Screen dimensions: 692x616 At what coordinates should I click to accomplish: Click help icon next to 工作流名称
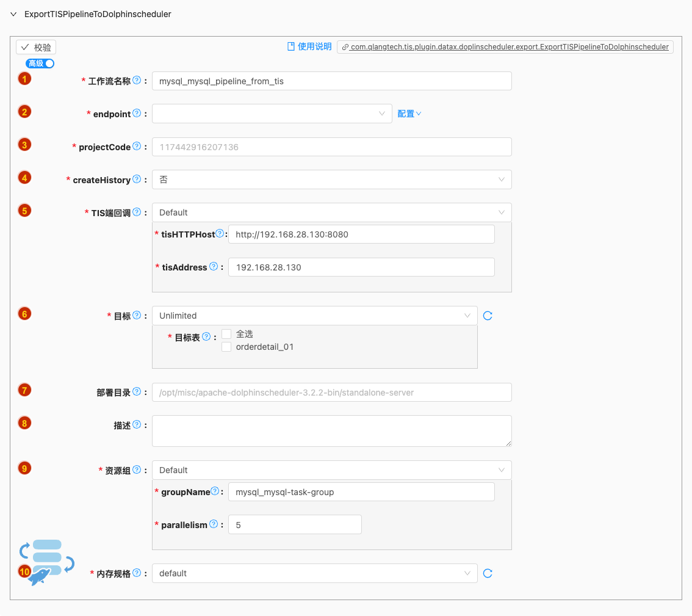(x=137, y=81)
